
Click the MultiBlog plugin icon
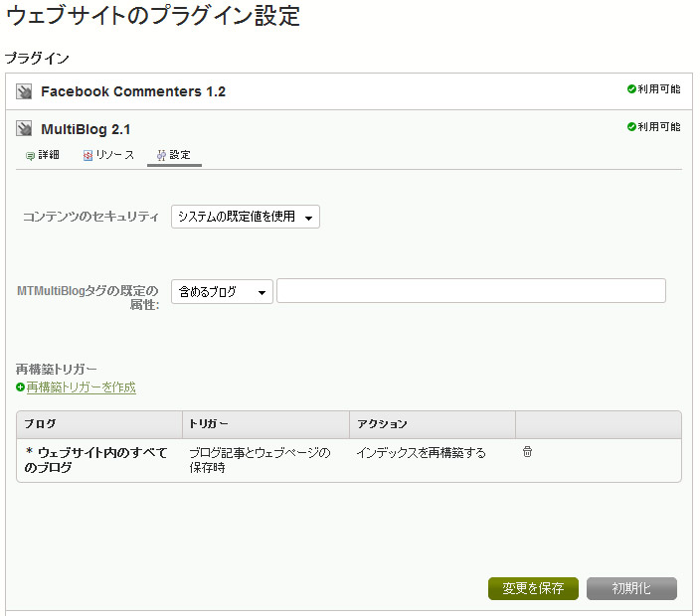(24, 129)
